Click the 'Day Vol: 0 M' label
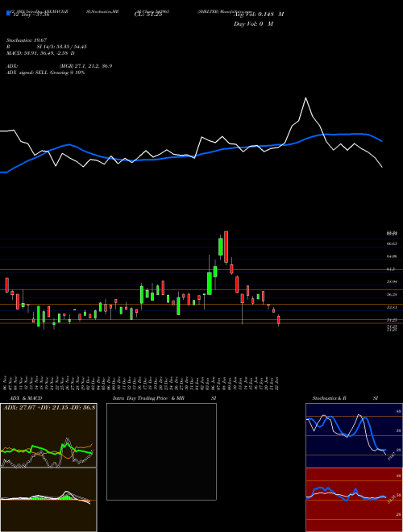This screenshot has width=403, height=532. (253, 24)
